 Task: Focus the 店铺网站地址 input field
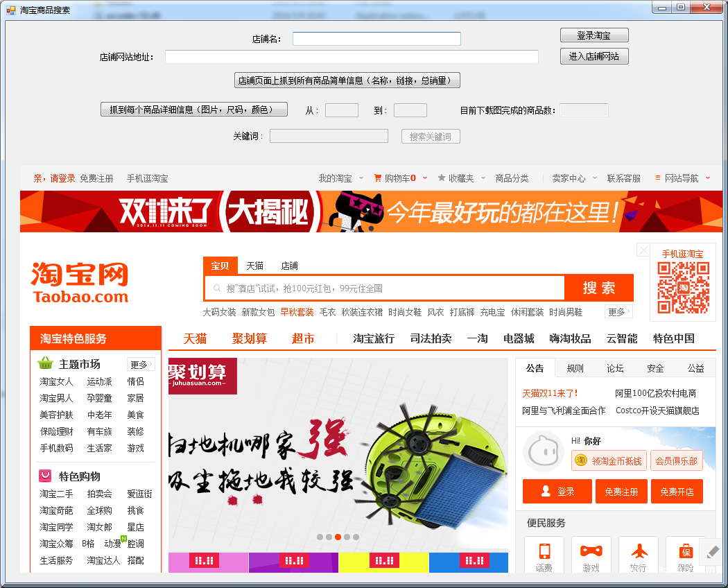click(352, 57)
